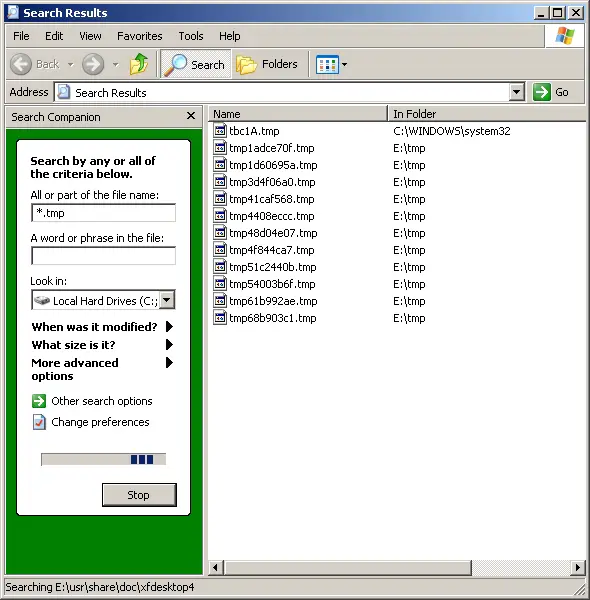Click the Search magnifier toolbar button

click(196, 64)
